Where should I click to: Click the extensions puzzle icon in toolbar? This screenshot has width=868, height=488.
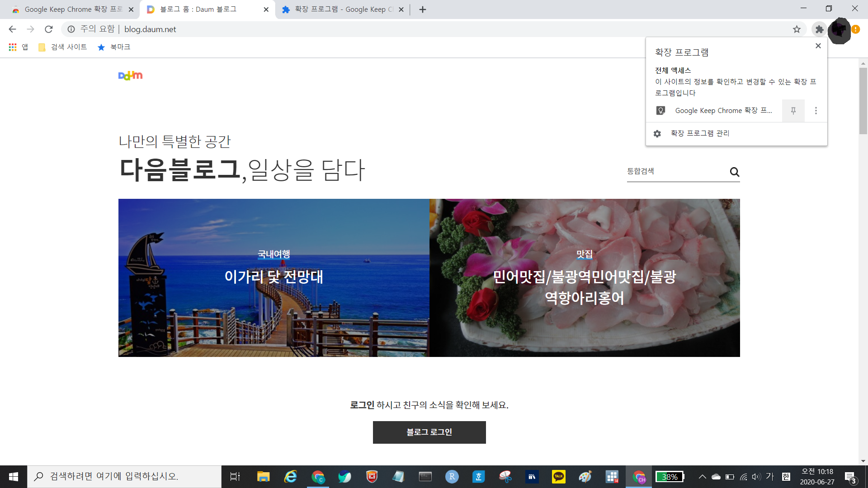[x=819, y=29]
